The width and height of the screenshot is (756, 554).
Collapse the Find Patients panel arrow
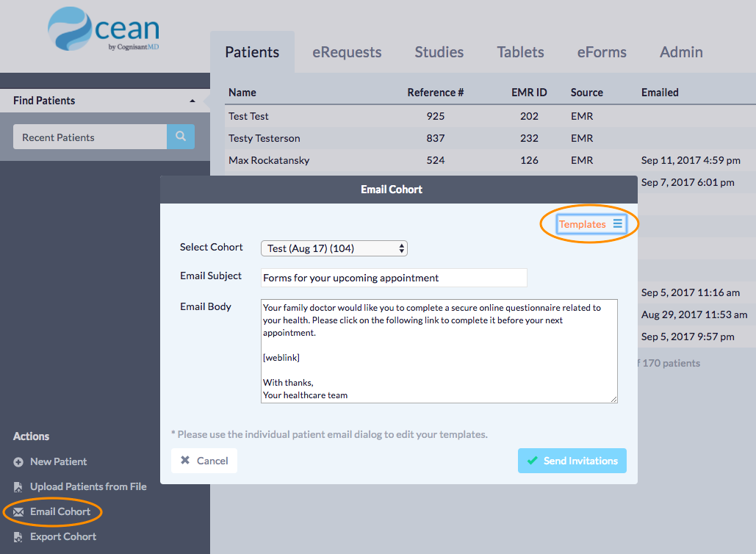[x=192, y=101]
